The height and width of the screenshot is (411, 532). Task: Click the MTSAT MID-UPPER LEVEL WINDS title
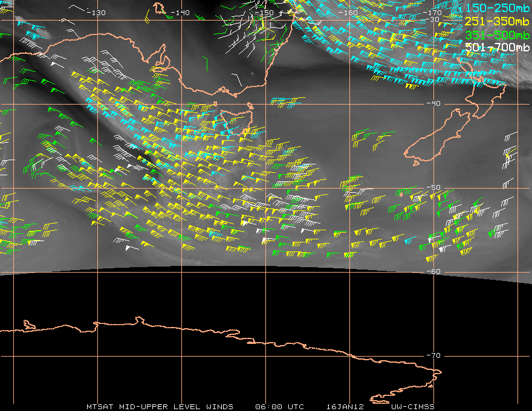(159, 407)
